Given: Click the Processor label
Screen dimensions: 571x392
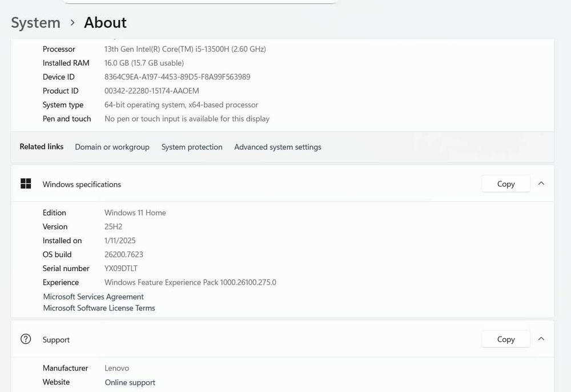Looking at the screenshot, I should pos(59,49).
